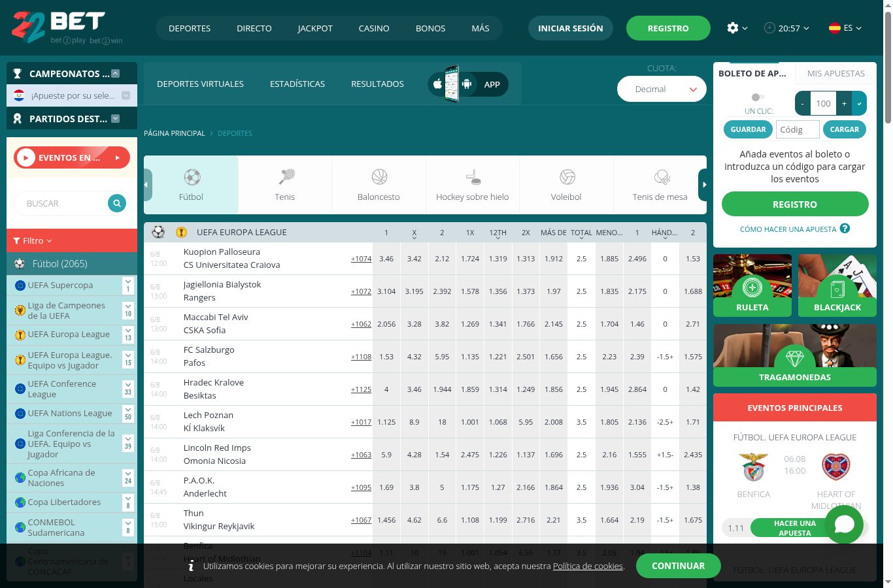Click Continuar on cookie banner
Screen dimensions: 893x588
pyautogui.click(x=678, y=566)
